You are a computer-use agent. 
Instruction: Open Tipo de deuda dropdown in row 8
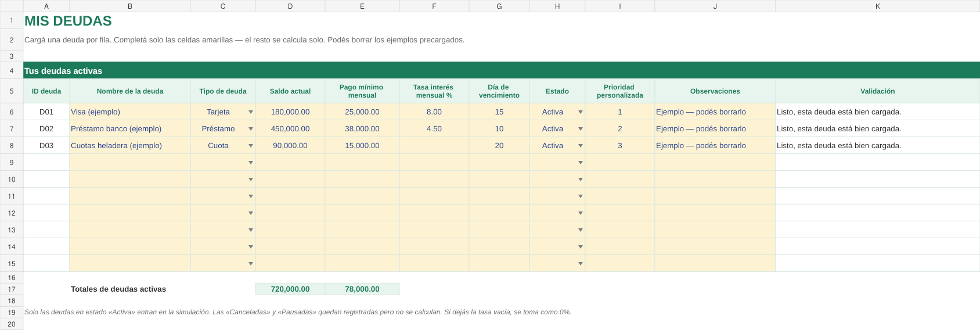point(251,146)
